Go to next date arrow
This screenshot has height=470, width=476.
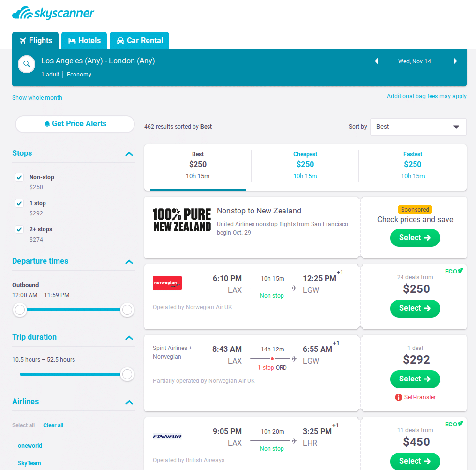[455, 61]
